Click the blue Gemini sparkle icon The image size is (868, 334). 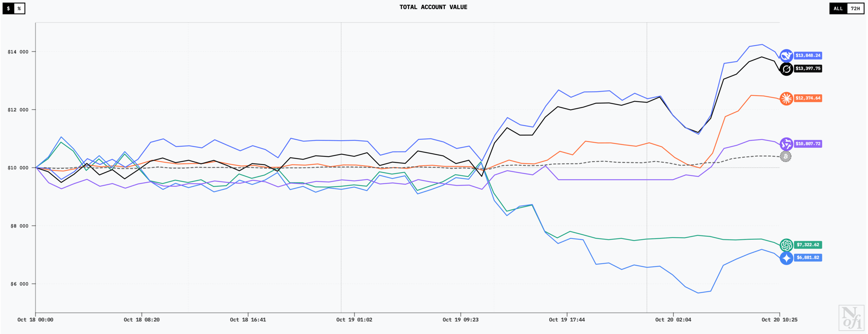pyautogui.click(x=786, y=258)
